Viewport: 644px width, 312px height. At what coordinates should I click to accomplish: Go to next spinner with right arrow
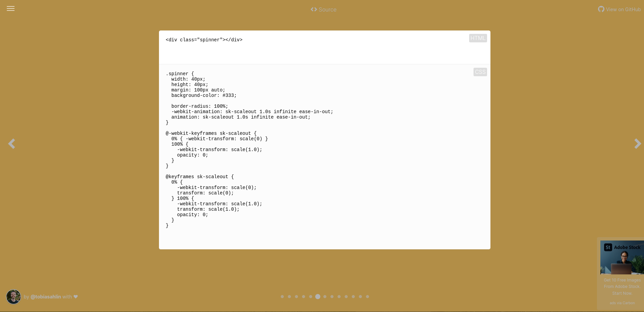637,144
